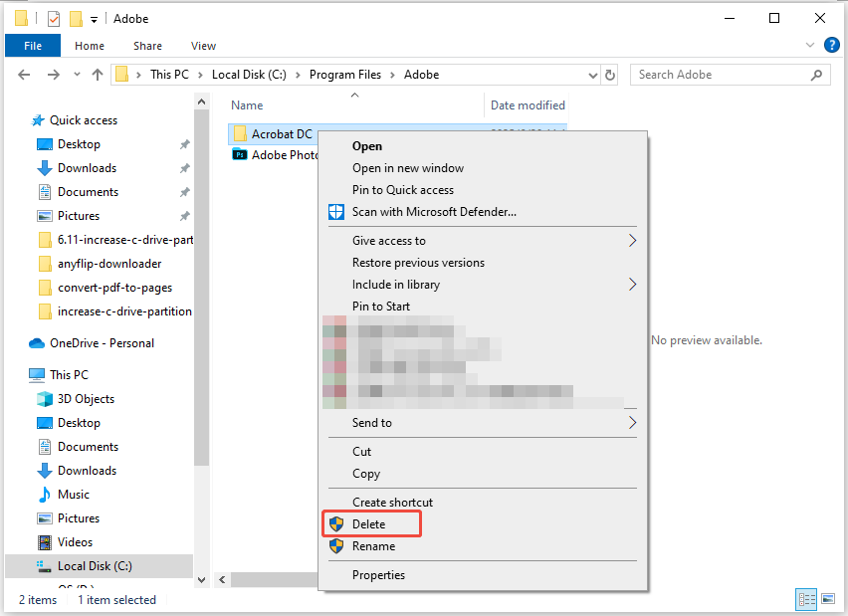Image resolution: width=848 pixels, height=616 pixels.
Task: Click Defender shield icon beside Scan
Action: [336, 212]
